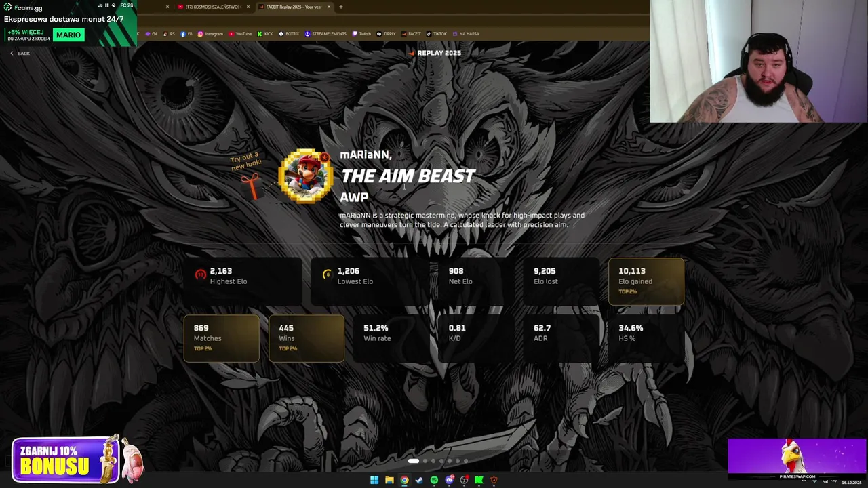Viewport: 868px width, 488px height.
Task: Select the first active slide indicator
Action: click(x=414, y=461)
